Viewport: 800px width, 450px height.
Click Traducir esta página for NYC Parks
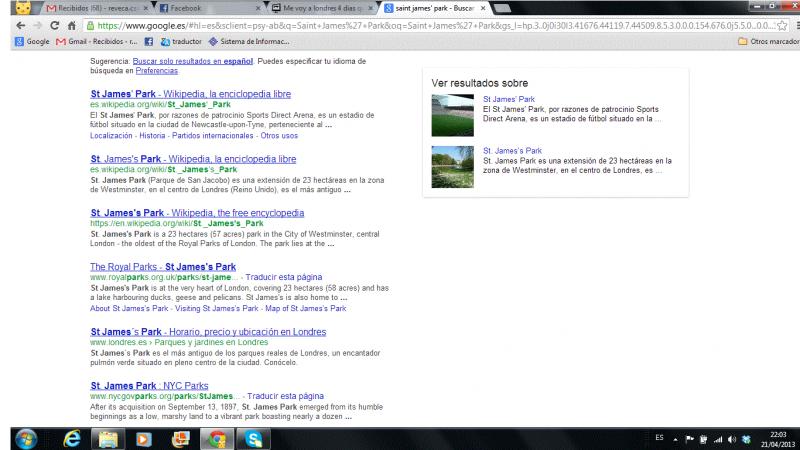click(x=285, y=396)
